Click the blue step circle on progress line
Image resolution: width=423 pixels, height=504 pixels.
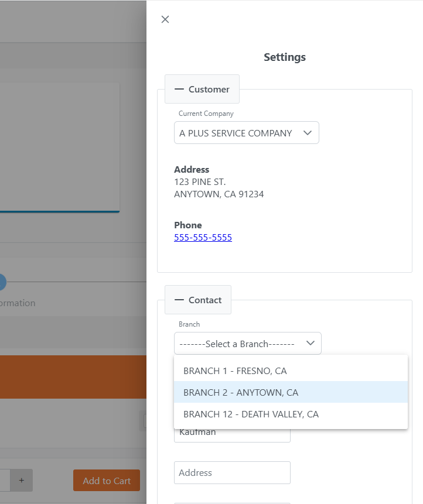(2, 282)
